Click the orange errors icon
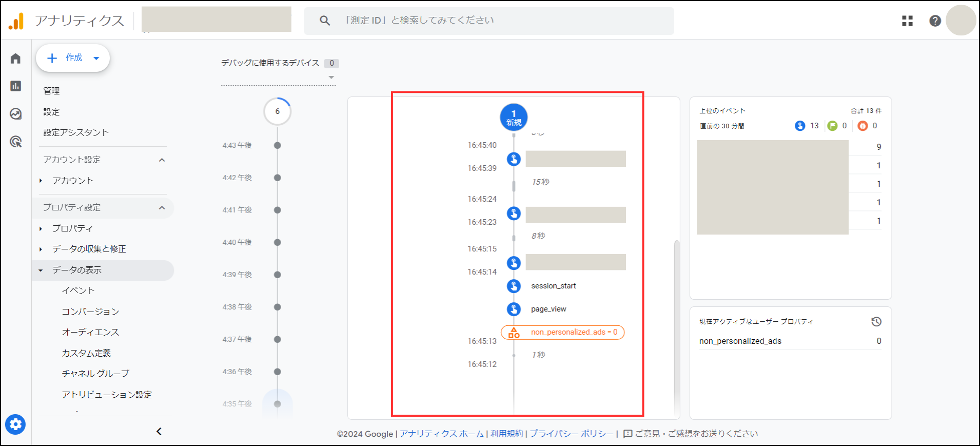The height and width of the screenshot is (446, 980). point(863,126)
